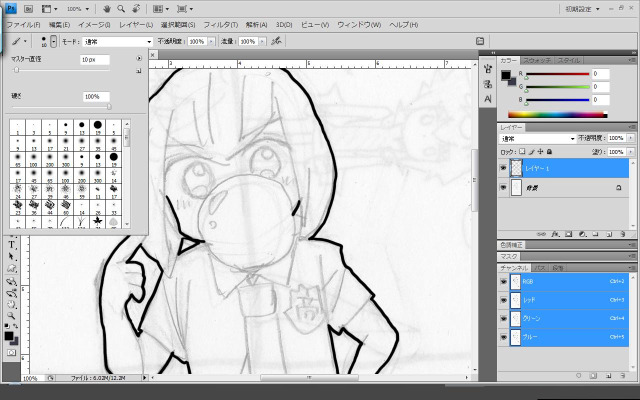Click the foreground color square in toolbox
640x400 pixels.
[x=9, y=333]
